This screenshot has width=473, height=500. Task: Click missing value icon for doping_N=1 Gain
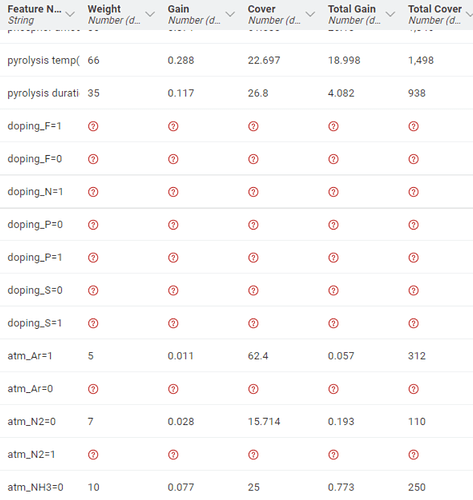coord(173,192)
